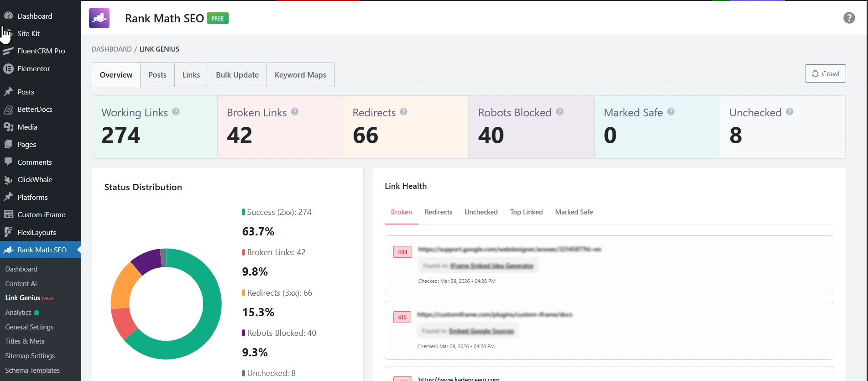Click the Rank Math SEO logo
The height and width of the screenshot is (381, 868).
click(99, 18)
